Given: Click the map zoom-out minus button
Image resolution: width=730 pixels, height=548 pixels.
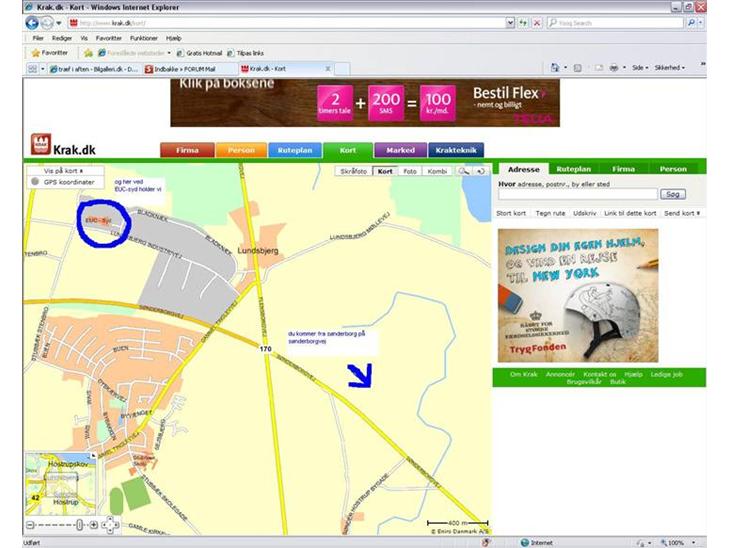Looking at the screenshot, I should pos(30,524).
